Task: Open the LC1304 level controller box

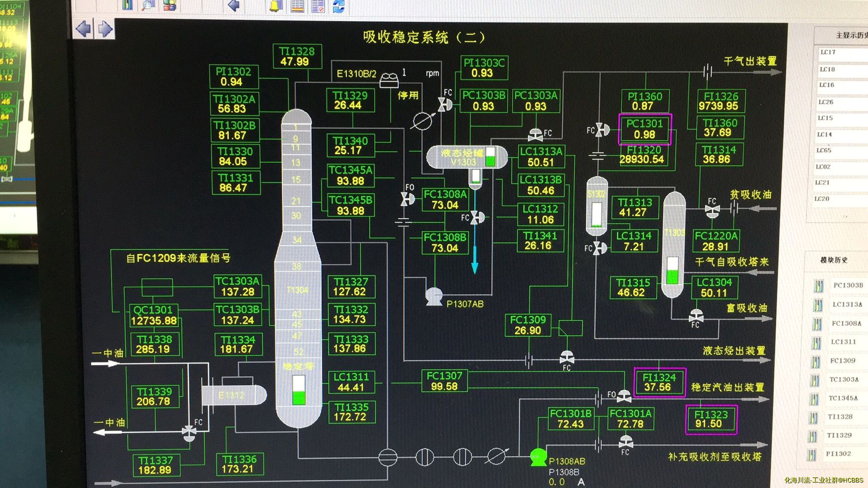Action: [x=714, y=287]
